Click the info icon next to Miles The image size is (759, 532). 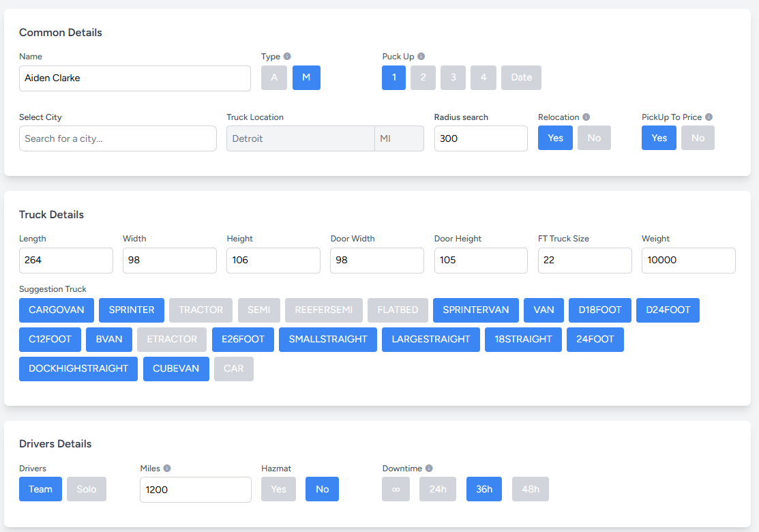[x=167, y=469]
